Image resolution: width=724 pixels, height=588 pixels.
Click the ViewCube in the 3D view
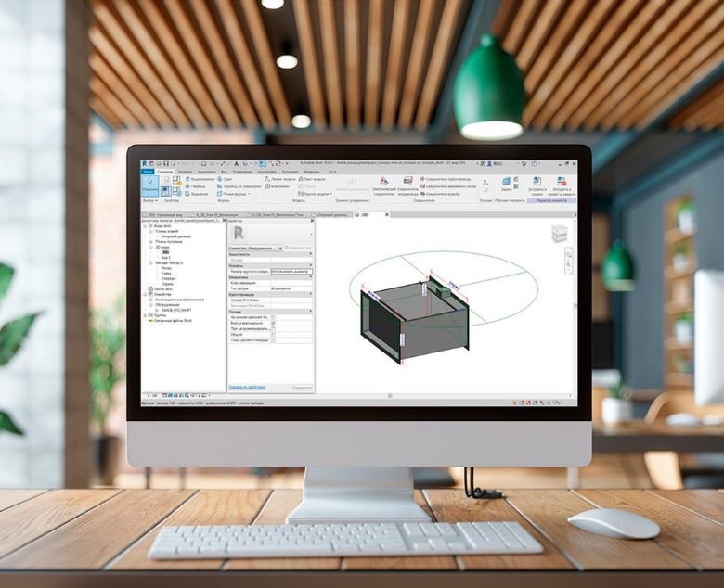point(560,234)
